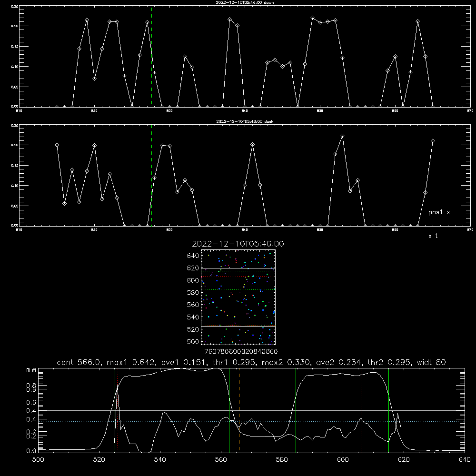Click the y-axis label 580 beside scatter image
The width and height of the screenshot is (476, 476).
[193, 293]
